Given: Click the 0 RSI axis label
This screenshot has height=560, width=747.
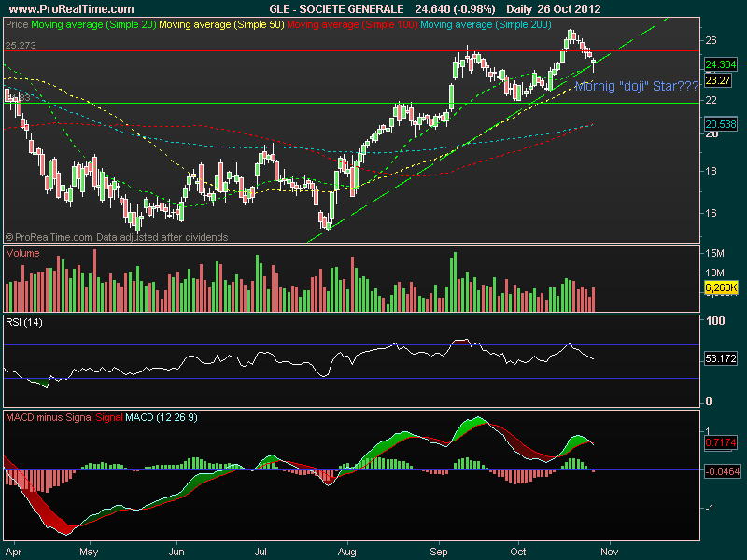Looking at the screenshot, I should coord(709,401).
